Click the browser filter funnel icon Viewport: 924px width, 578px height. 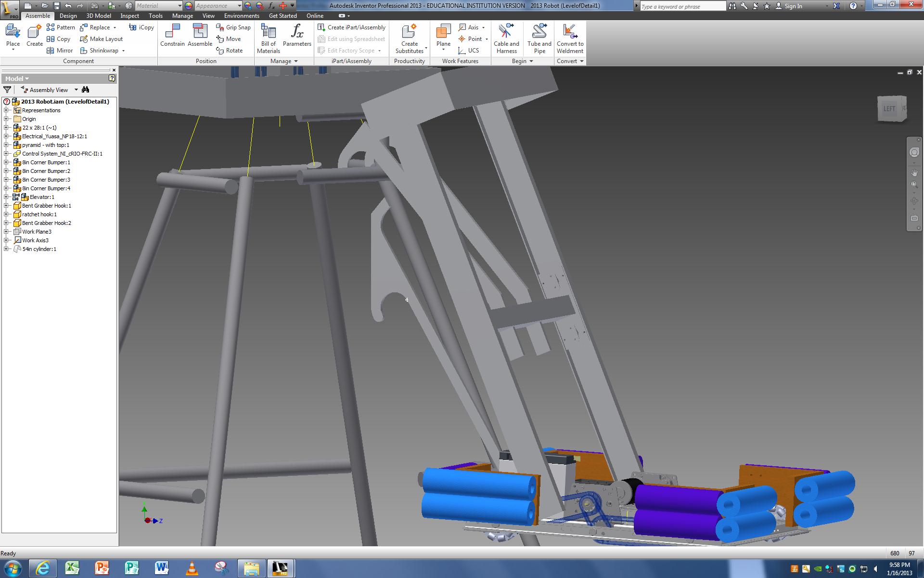pyautogui.click(x=7, y=90)
